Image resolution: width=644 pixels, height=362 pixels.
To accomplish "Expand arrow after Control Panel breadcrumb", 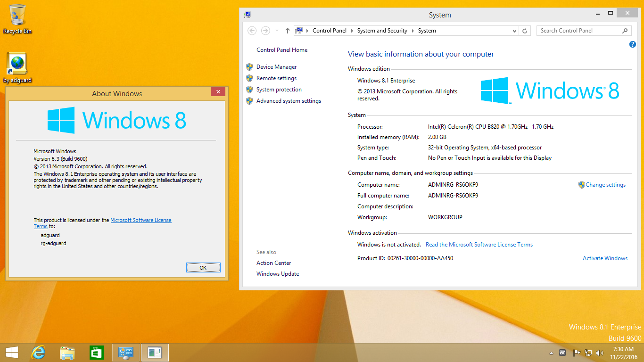I will pyautogui.click(x=352, y=31).
